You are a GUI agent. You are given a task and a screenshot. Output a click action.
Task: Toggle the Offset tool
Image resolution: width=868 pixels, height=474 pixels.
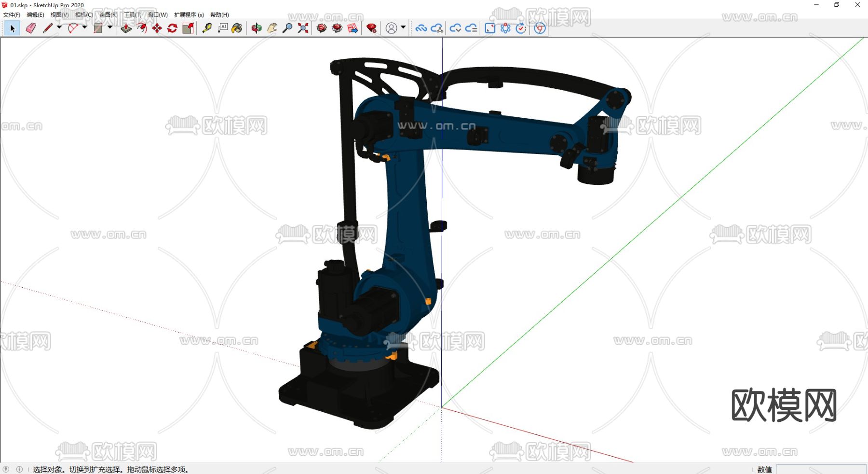point(141,28)
